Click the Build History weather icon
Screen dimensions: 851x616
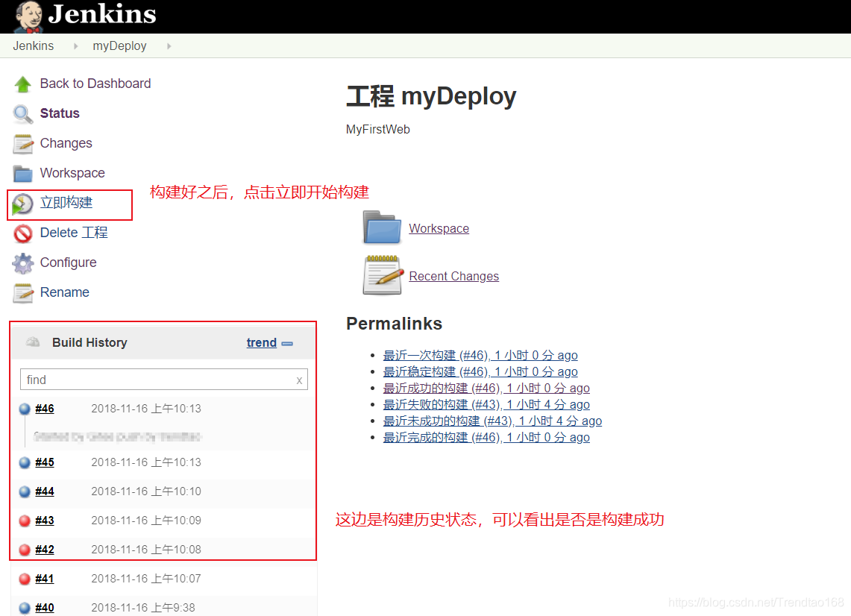click(33, 342)
